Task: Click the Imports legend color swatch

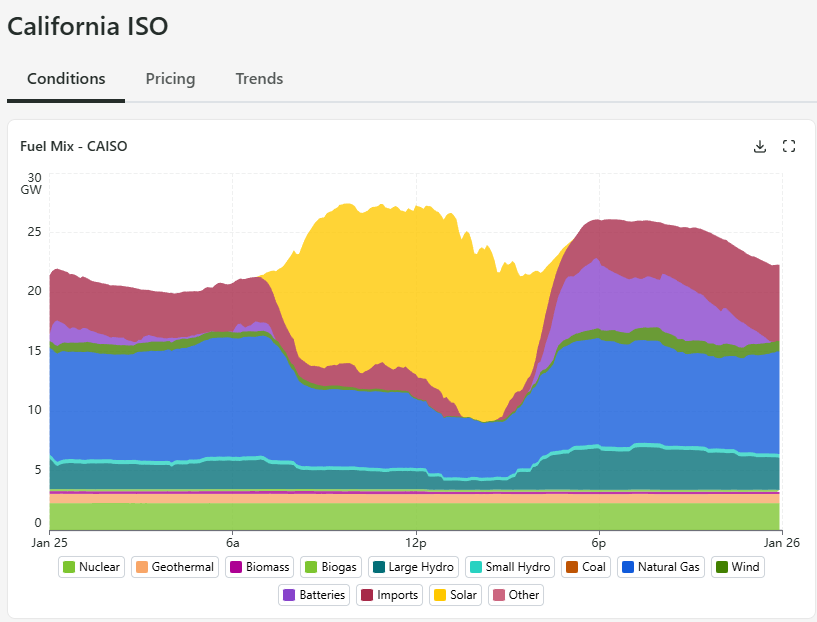Action: [x=367, y=595]
